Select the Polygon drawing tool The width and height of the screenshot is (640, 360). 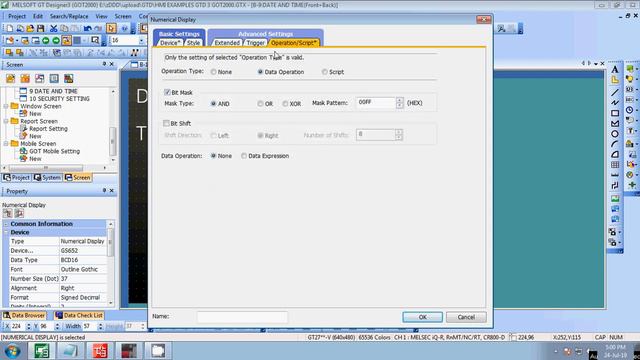click(615, 123)
